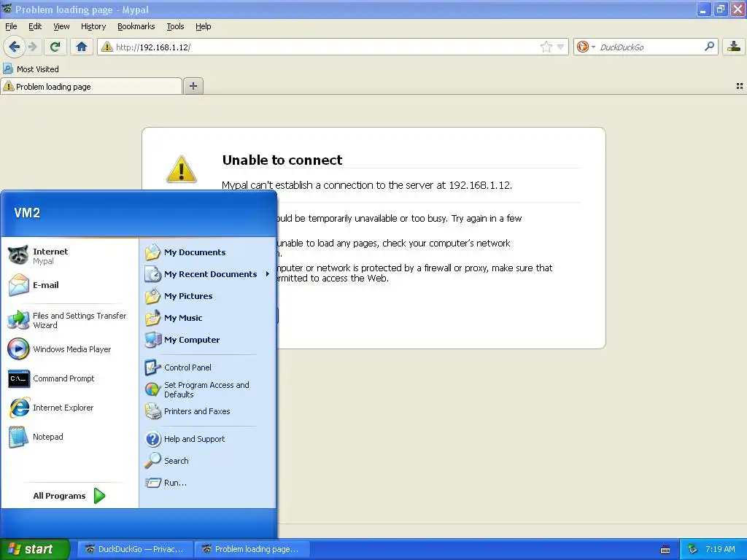Image resolution: width=747 pixels, height=560 pixels.
Task: Reload the current page
Action: pos(55,47)
